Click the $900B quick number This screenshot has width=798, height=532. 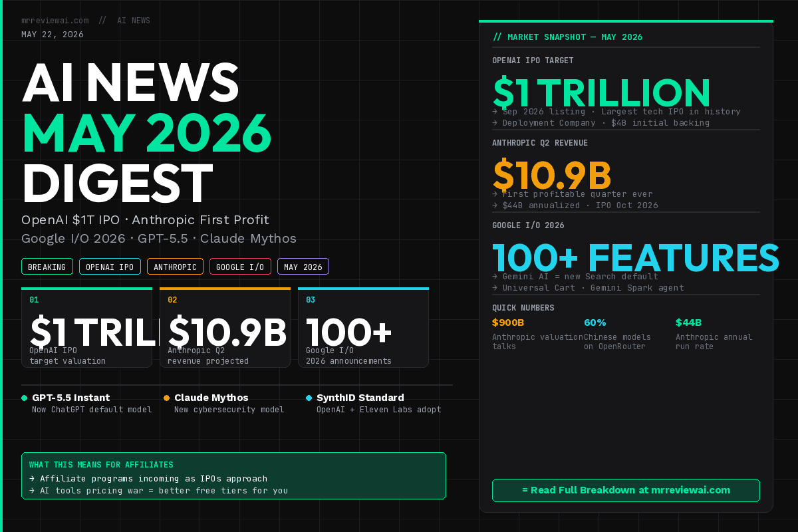click(508, 323)
